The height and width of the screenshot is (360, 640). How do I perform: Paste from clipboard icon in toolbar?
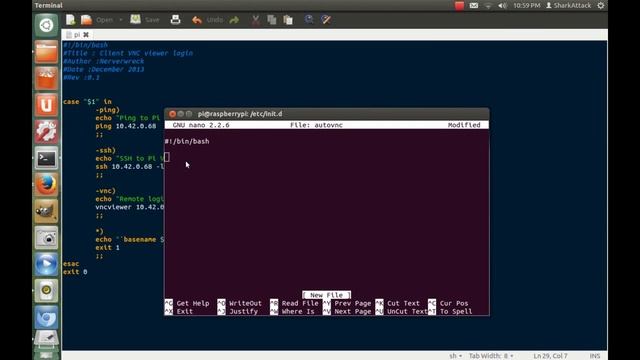pyautogui.click(x=288, y=20)
